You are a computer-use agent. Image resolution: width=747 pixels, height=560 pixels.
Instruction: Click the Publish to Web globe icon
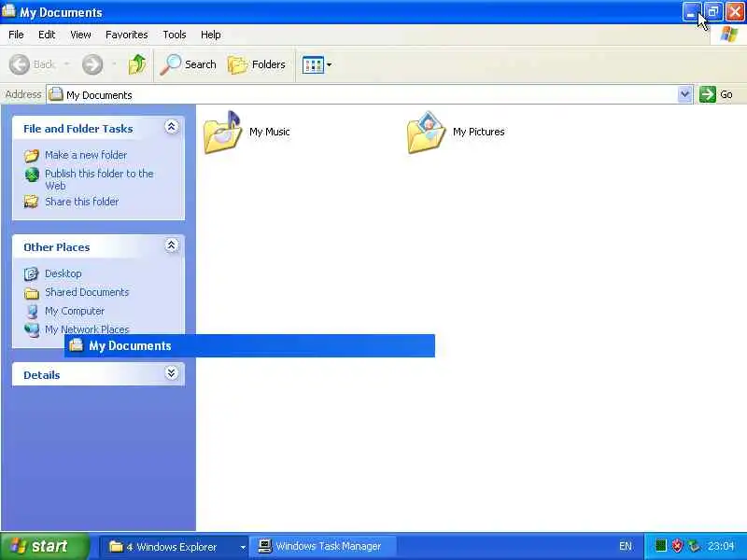point(32,175)
